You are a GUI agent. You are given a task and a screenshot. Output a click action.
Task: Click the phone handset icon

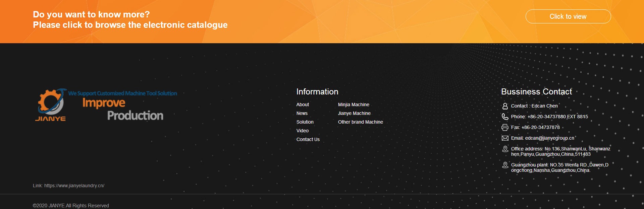point(505,117)
